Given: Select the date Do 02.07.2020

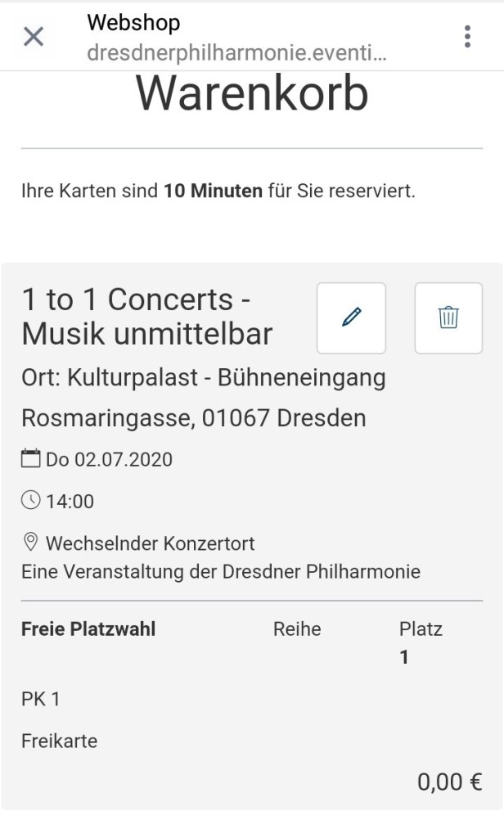Looking at the screenshot, I should 109,460.
